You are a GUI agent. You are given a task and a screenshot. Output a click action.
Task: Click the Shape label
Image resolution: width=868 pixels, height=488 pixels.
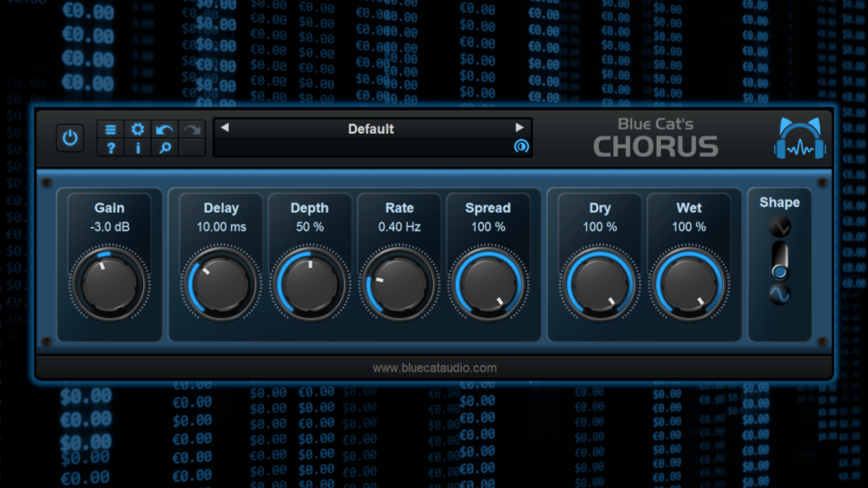point(780,202)
